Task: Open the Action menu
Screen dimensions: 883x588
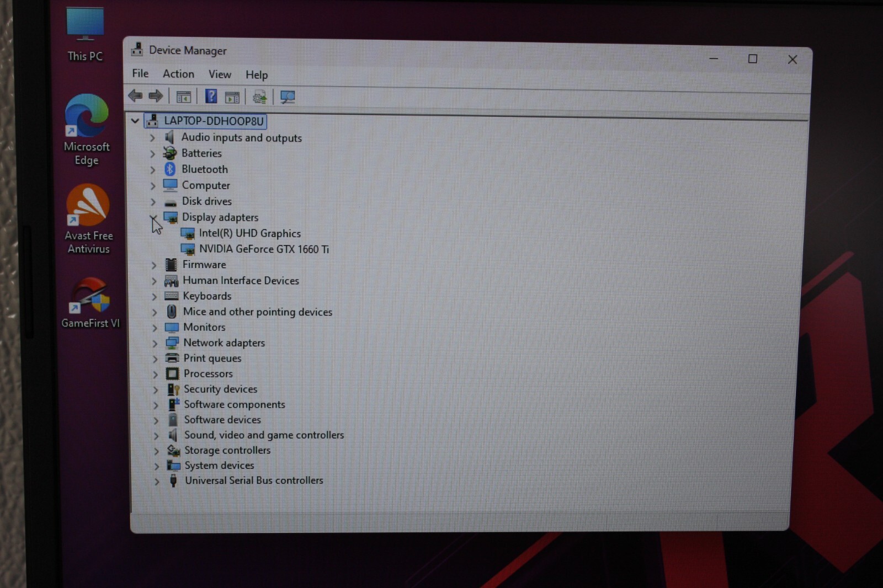Action: [x=178, y=74]
